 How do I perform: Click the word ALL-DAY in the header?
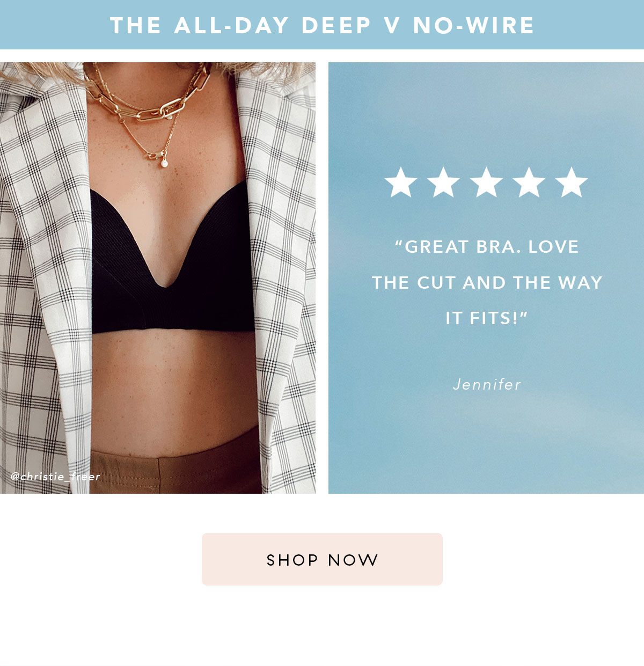click(232, 25)
